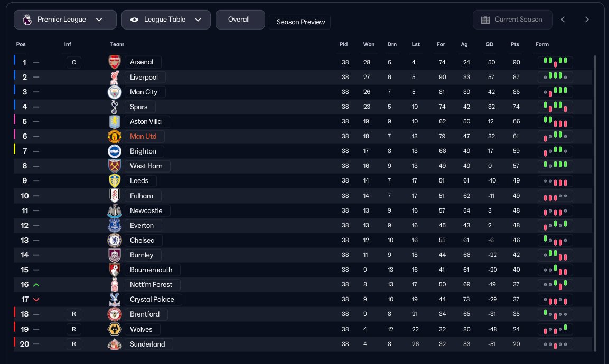Click Arsenal's form indicator bars
Viewport: 609px width, 364px height.
pos(555,62)
